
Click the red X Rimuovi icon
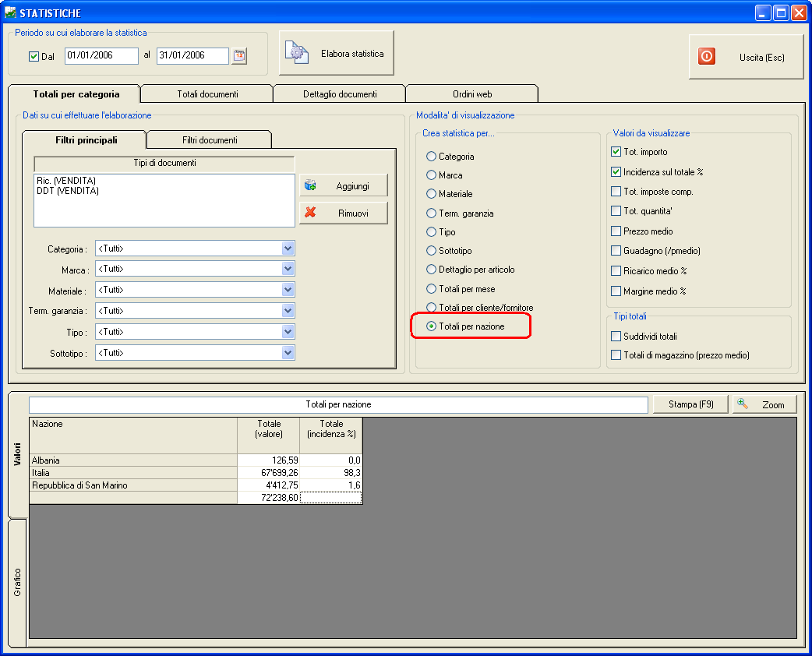pos(310,213)
